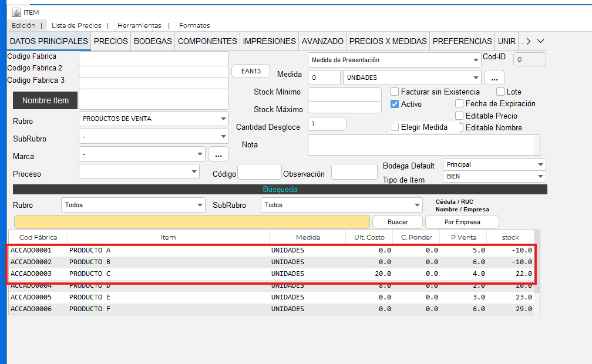Click the ellipsis button beside Marca
This screenshot has width=592, height=364.
click(x=218, y=154)
